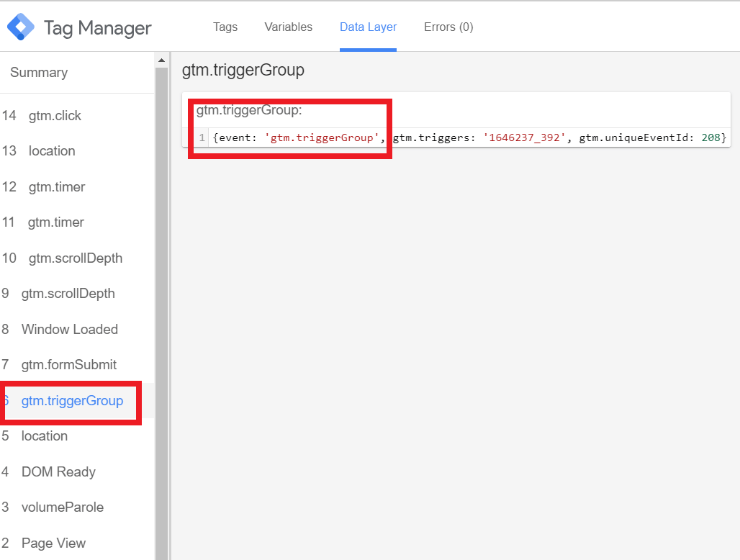Select event 8 Window Loaded
The height and width of the screenshot is (560, 740).
(77, 329)
